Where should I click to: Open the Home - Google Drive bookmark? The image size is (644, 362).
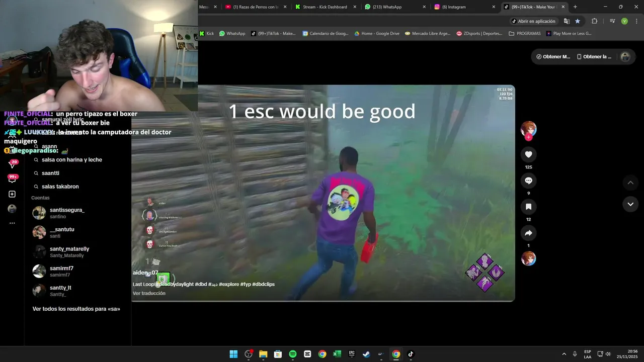click(x=377, y=34)
